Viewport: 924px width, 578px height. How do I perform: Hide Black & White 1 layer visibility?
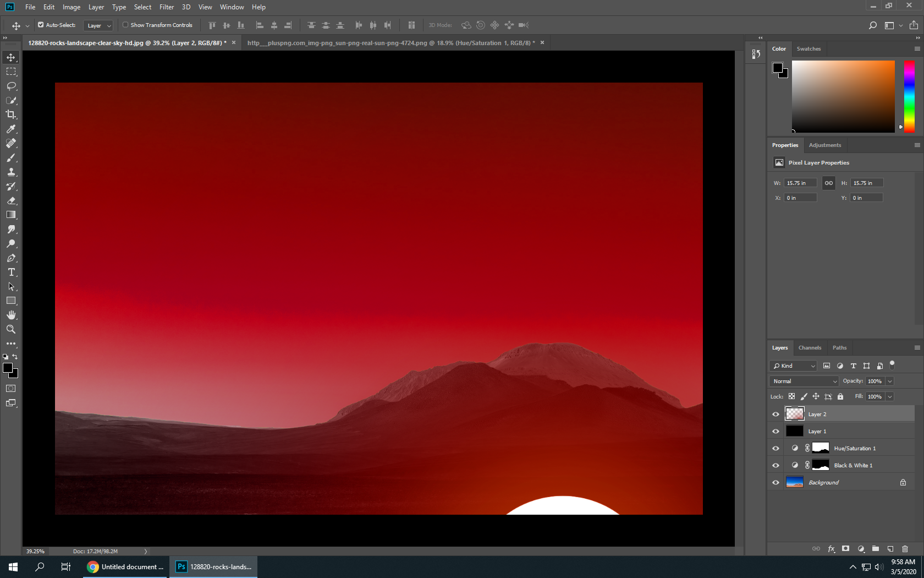pos(776,465)
